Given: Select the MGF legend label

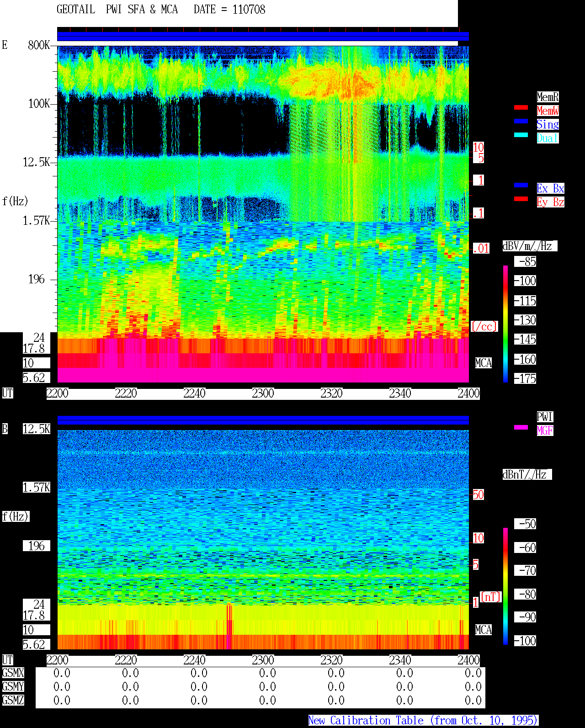Looking at the screenshot, I should (x=545, y=430).
